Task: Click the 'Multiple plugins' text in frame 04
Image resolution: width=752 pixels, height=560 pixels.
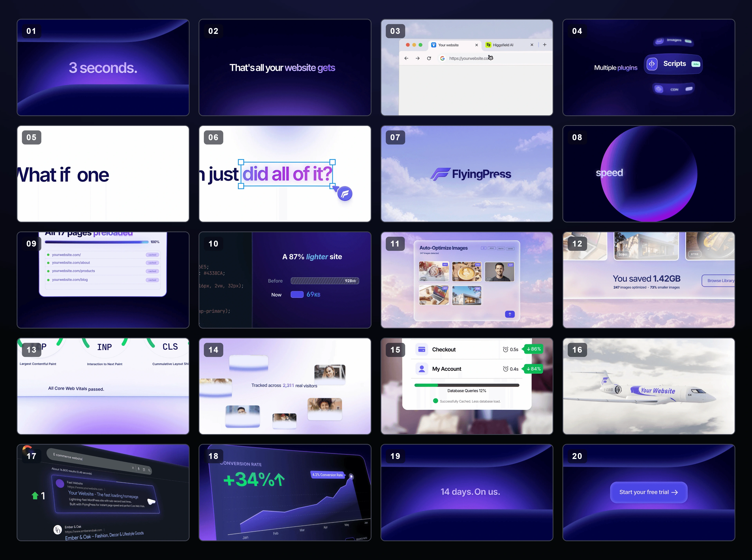Action: coord(616,68)
